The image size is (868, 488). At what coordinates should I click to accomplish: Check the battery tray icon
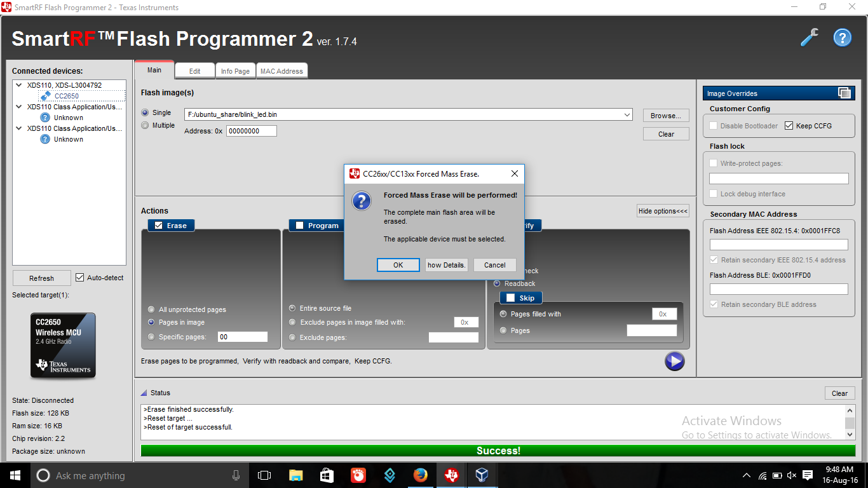point(777,475)
